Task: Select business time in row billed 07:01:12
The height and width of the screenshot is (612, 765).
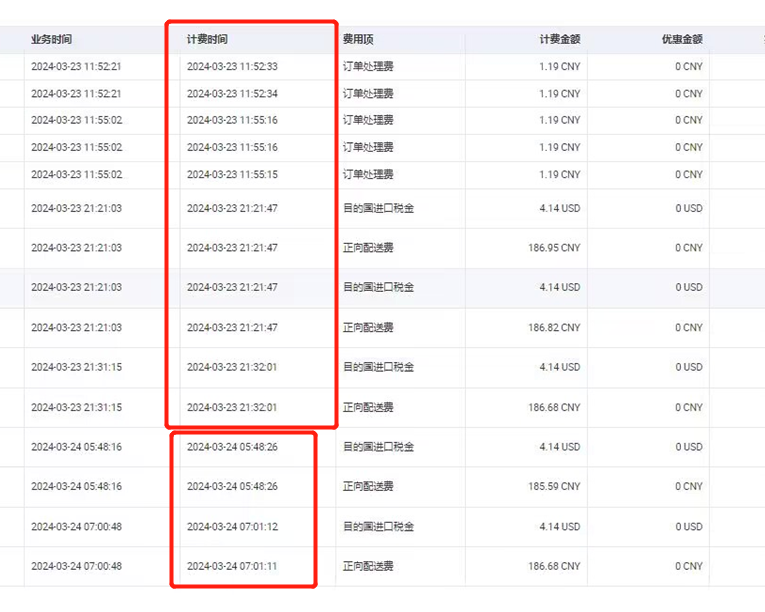Action: (x=77, y=527)
